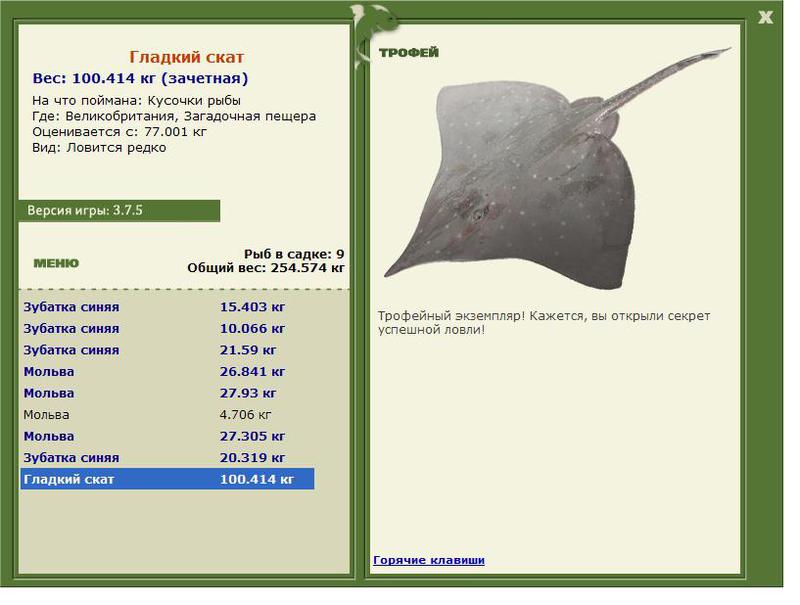Click the Версия игры: 3.7.5 bar
Image resolution: width=800 pixels, height=605 pixels.
pyautogui.click(x=119, y=211)
